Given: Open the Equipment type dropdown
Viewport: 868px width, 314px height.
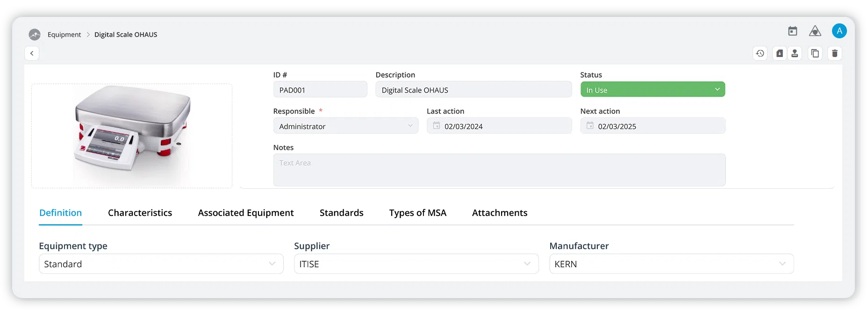Looking at the screenshot, I should click(x=161, y=264).
